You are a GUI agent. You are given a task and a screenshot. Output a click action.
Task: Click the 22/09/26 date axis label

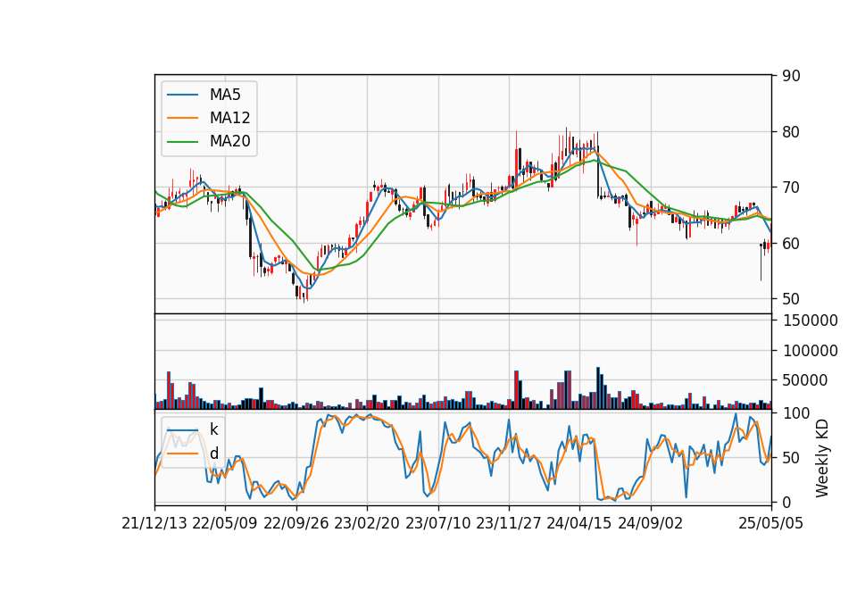[296, 524]
